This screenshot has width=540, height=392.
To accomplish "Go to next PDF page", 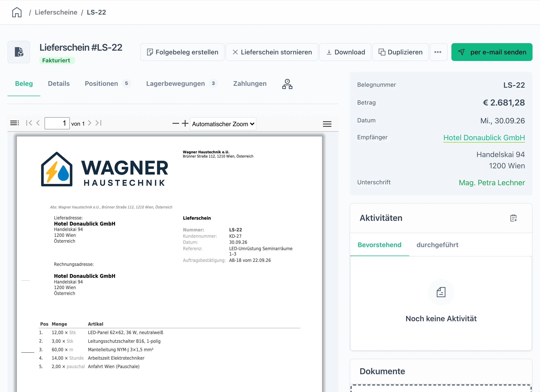I will pyautogui.click(x=90, y=123).
